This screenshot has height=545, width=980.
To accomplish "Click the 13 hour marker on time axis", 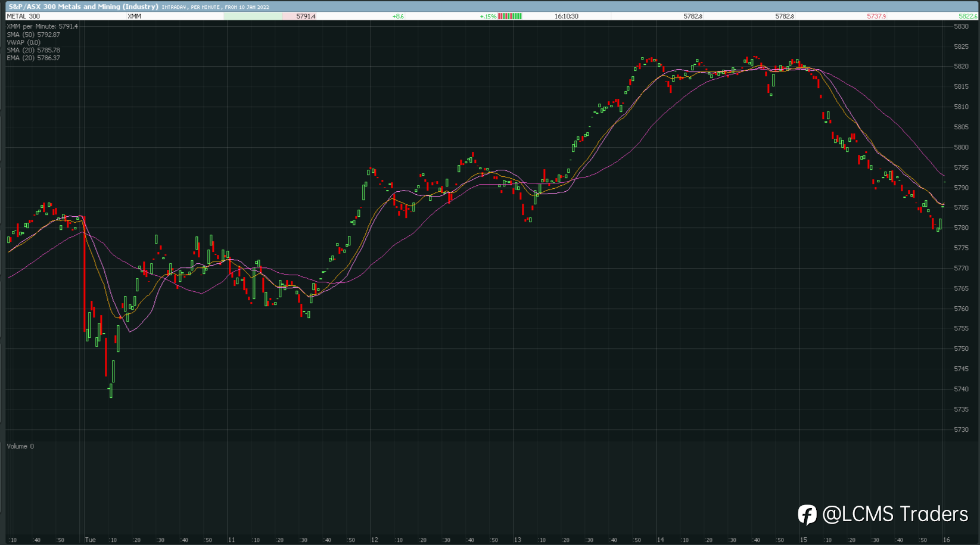I will [x=517, y=540].
